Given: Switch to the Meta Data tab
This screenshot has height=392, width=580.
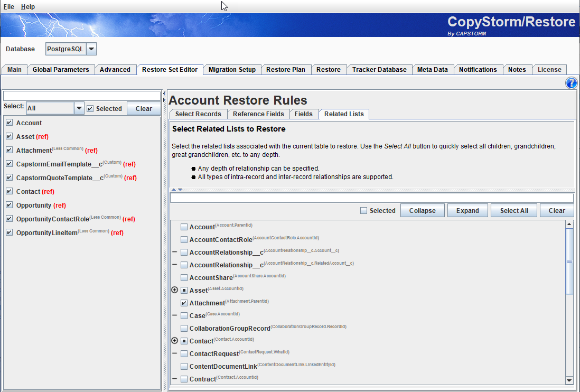Looking at the screenshot, I should [x=433, y=70].
